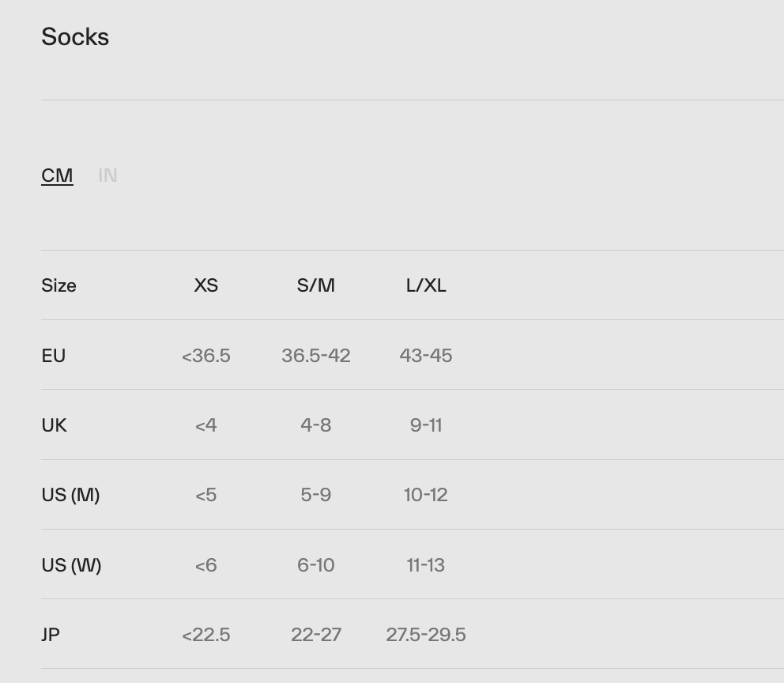Click the US (W) row label
The height and width of the screenshot is (683, 784).
[x=71, y=565]
